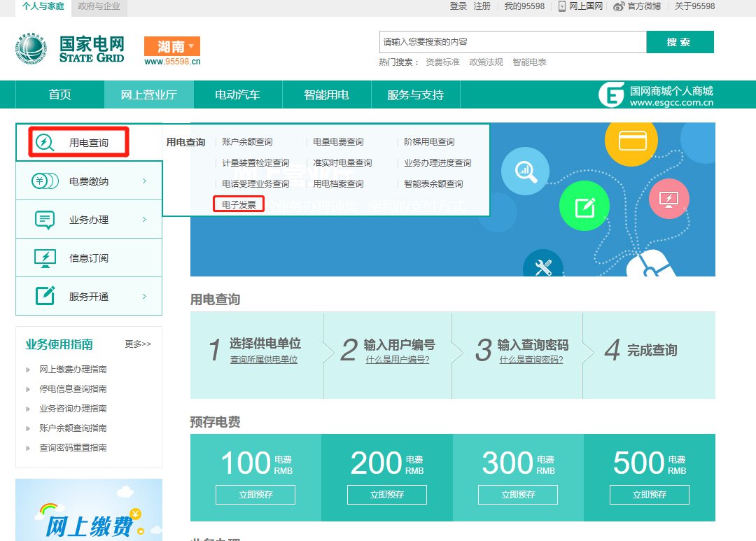Click into the search input field

click(x=512, y=42)
